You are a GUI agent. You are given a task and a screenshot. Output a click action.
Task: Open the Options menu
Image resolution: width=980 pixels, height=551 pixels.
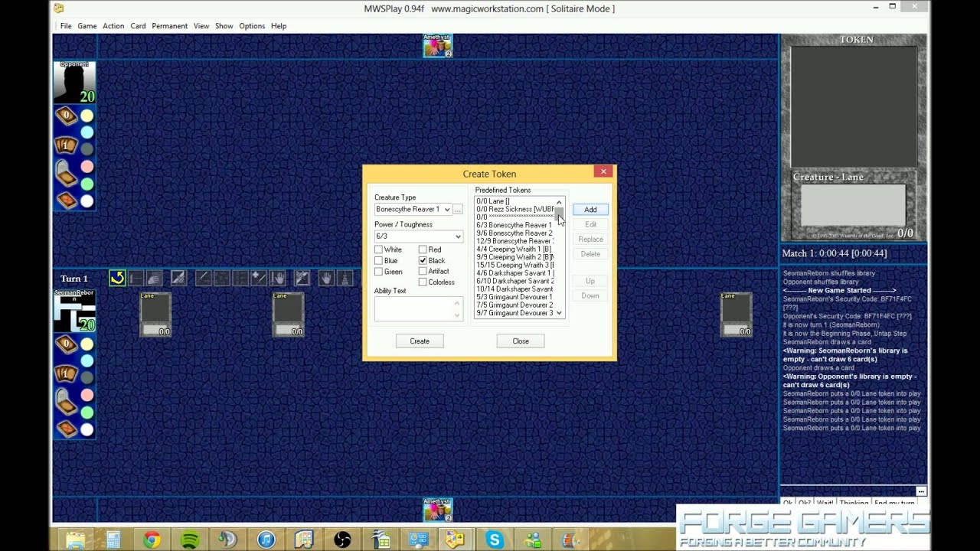[252, 26]
